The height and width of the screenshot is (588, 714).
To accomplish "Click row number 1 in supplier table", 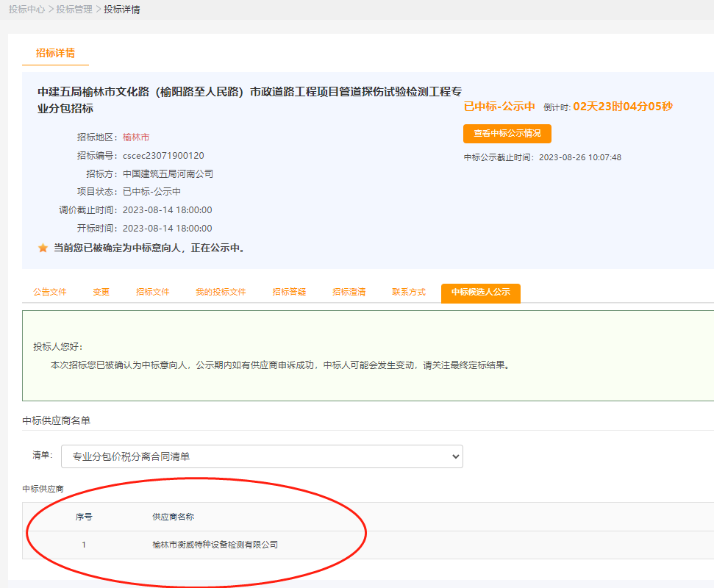I will click(84, 545).
